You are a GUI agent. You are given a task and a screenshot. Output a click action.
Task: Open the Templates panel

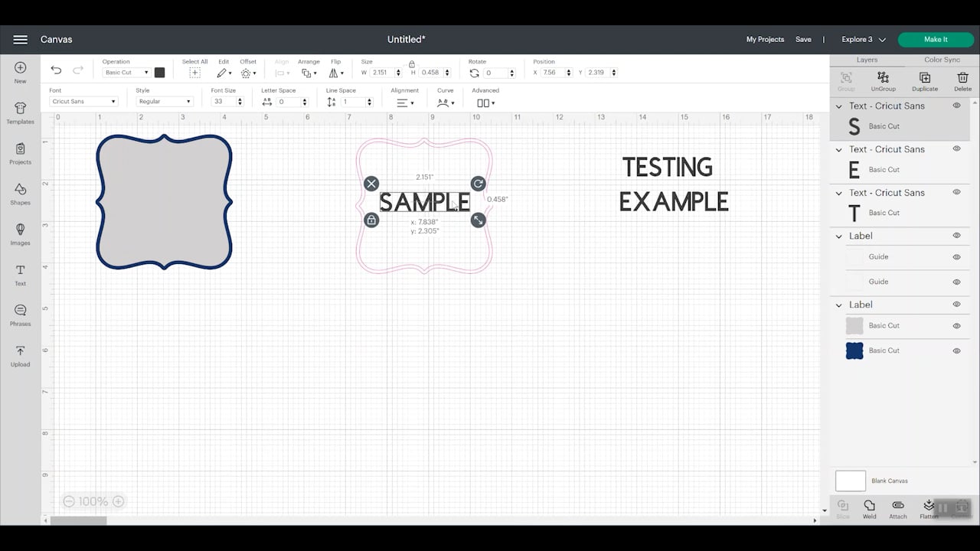click(x=21, y=113)
